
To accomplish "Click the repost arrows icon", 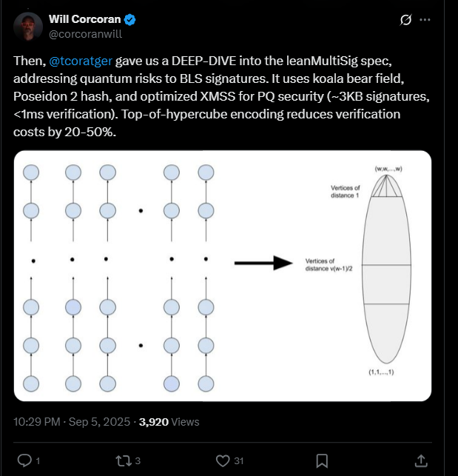I will (124, 460).
